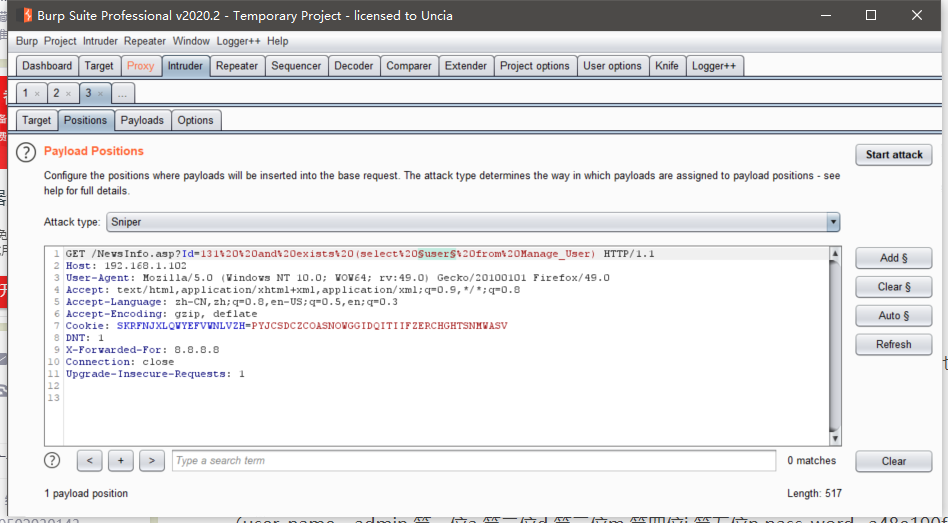Go to next search match
The width and height of the screenshot is (948, 523).
(x=152, y=461)
